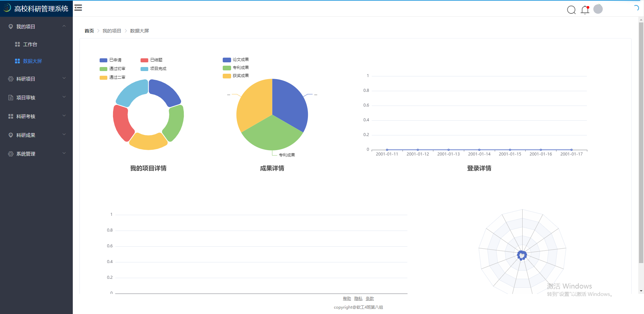Click the 项目审核 document icon
This screenshot has width=644, height=314.
pos(11,98)
